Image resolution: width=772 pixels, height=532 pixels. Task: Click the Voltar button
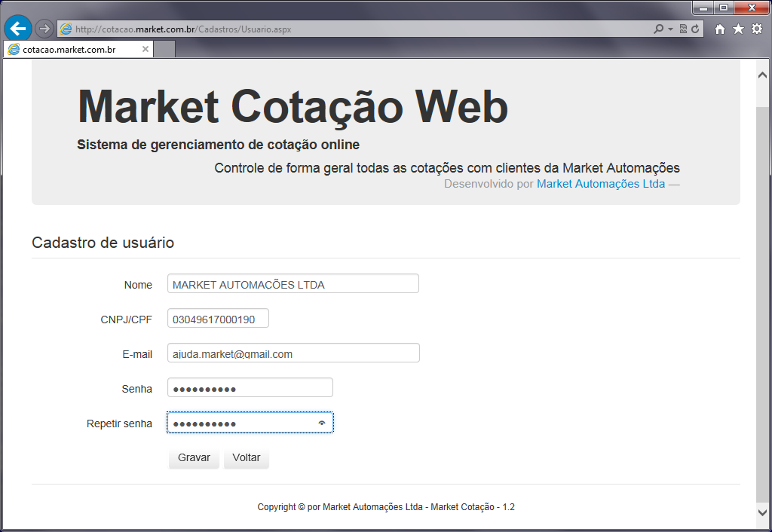click(x=247, y=457)
